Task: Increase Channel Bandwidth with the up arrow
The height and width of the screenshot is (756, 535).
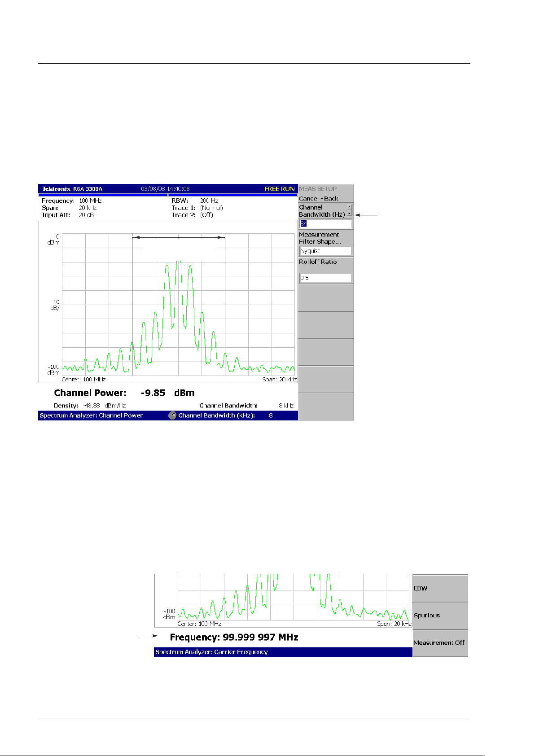Action: [x=350, y=207]
